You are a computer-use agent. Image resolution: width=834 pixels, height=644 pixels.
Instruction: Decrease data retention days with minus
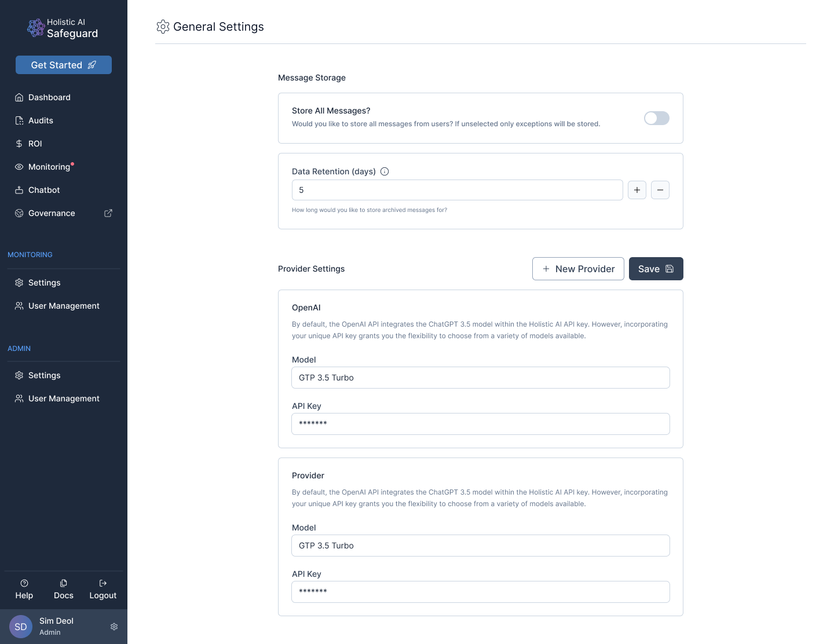(x=660, y=190)
